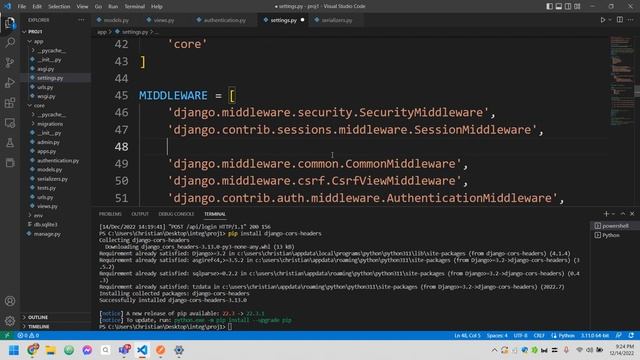This screenshot has width=640, height=360.
Task: Toggle the bottom panel layout
Action: tap(559, 6)
